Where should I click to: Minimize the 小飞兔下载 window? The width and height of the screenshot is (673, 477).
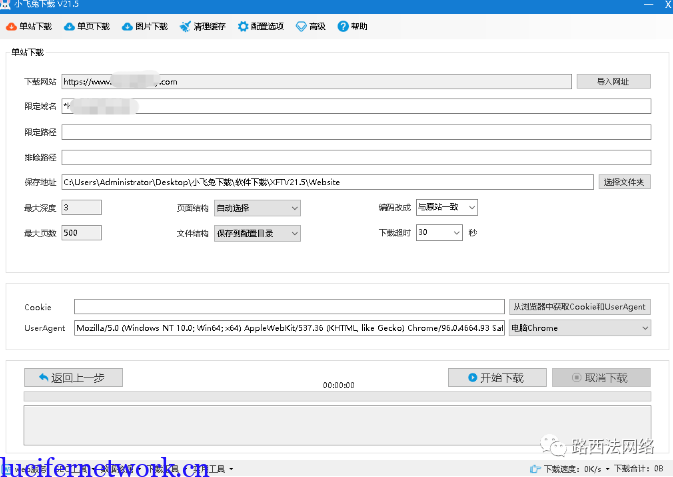649,4
